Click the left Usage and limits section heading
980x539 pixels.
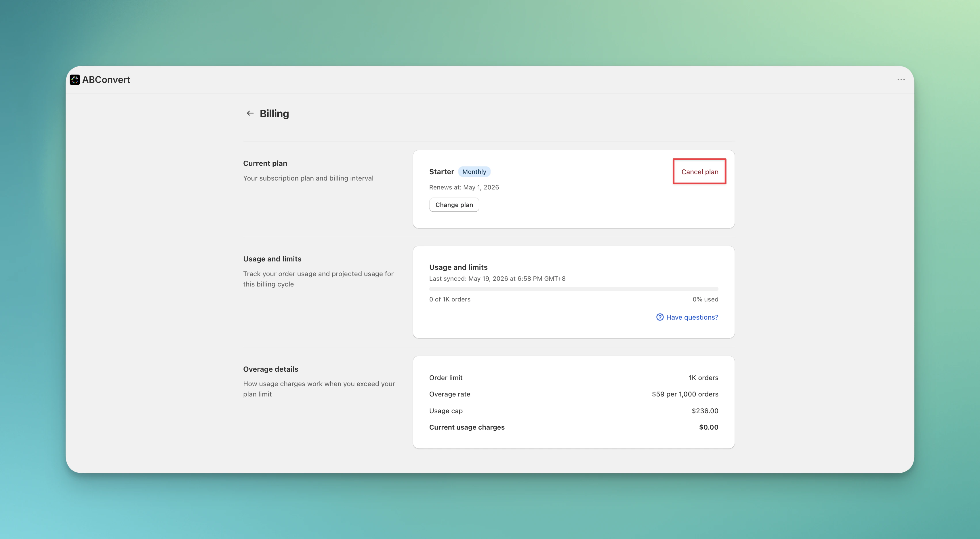pyautogui.click(x=272, y=259)
